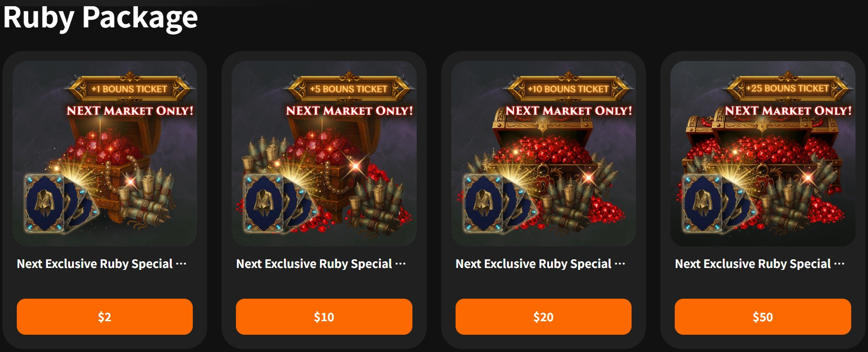Open the +25 Bonus Ticket package image
The image size is (868, 352).
point(762,154)
